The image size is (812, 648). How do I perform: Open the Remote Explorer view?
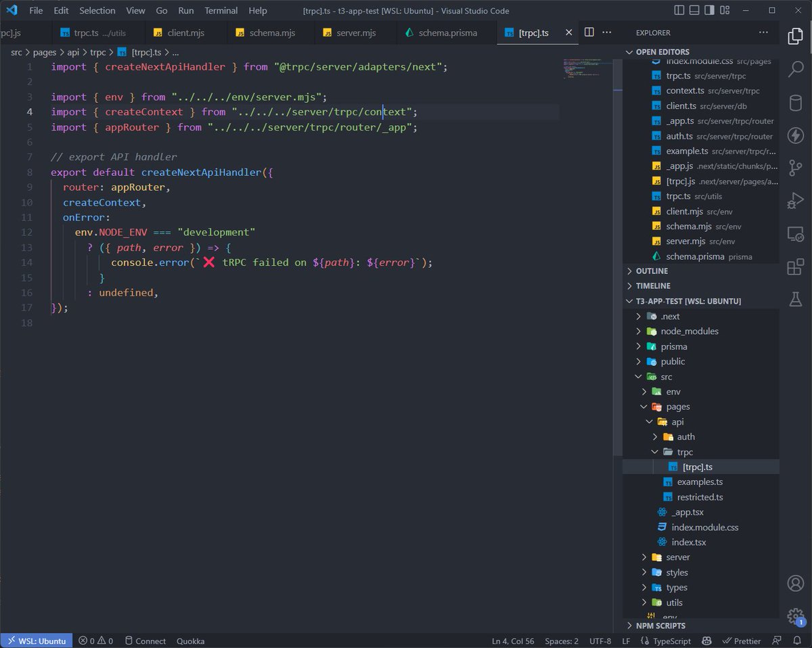click(795, 234)
